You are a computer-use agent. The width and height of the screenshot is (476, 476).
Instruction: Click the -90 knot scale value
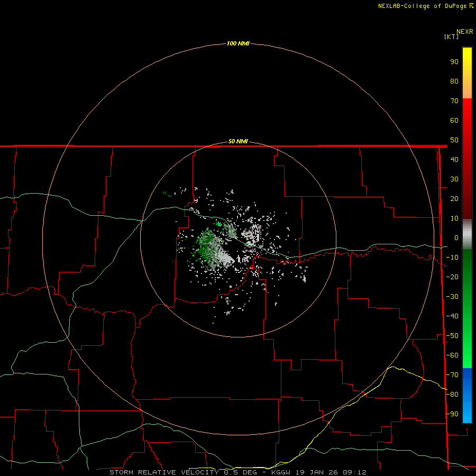452,414
